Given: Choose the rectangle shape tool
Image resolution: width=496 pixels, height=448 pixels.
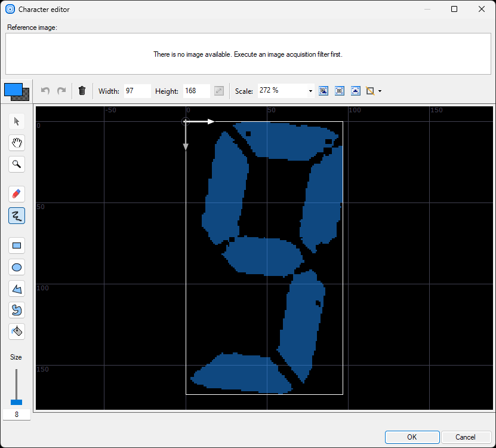Looking at the screenshot, I should tap(17, 246).
